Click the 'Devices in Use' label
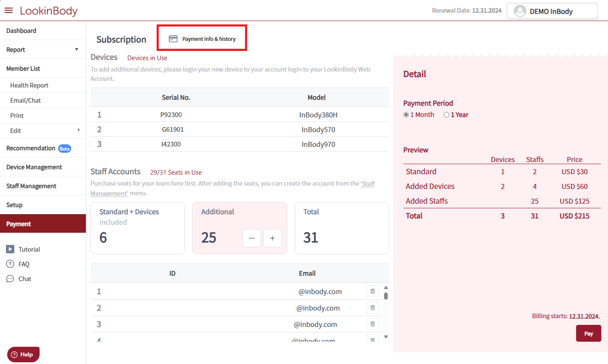Image resolution: width=608 pixels, height=364 pixels. click(x=147, y=58)
